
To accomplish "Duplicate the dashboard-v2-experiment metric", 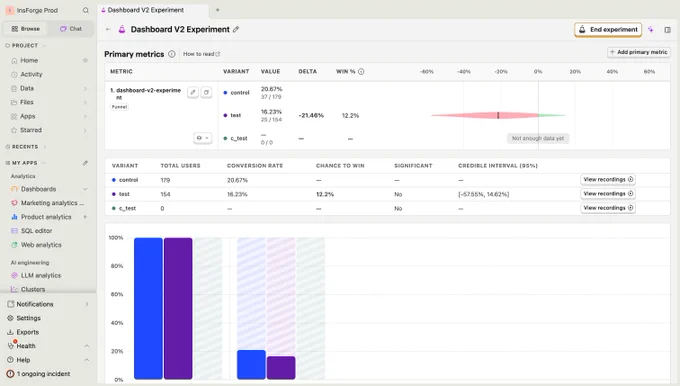I will coord(206,92).
